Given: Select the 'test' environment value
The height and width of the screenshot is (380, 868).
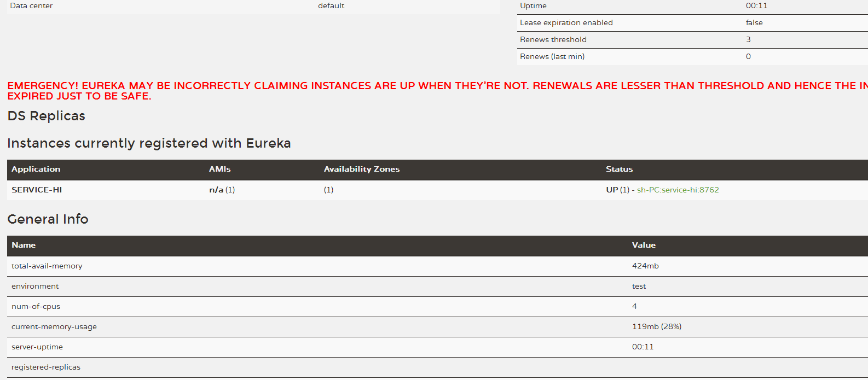Looking at the screenshot, I should pyautogui.click(x=639, y=286).
